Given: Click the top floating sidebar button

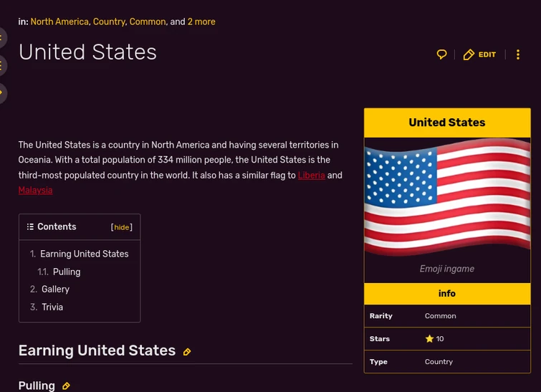Looking at the screenshot, I should [x=2, y=38].
